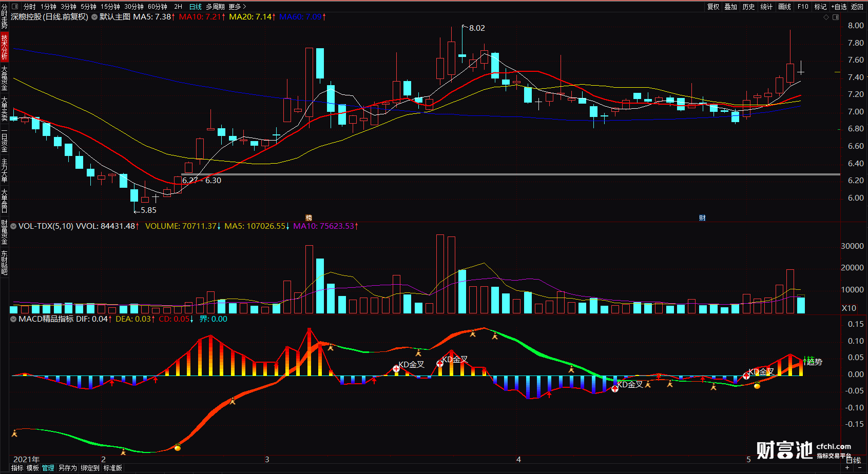Image resolution: width=868 pixels, height=474 pixels.
Task: Click the 6.27 - 6.30 support line label
Action: click(202, 181)
